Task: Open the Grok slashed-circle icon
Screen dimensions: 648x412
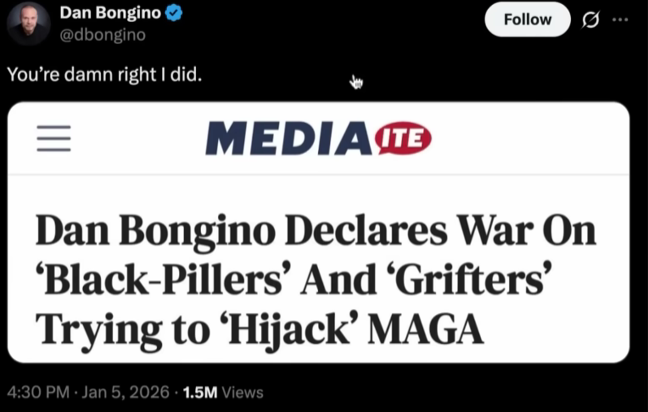Action: coord(590,19)
